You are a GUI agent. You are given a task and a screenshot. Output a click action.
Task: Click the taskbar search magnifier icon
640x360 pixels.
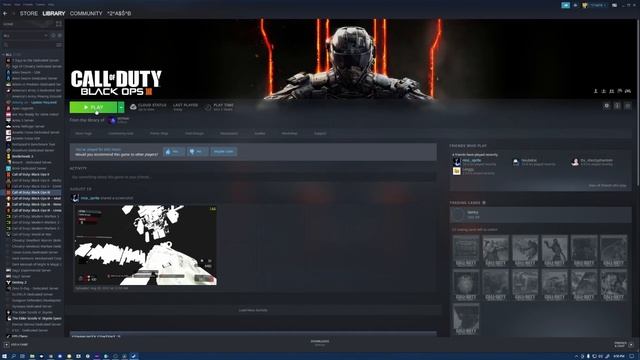[13, 356]
